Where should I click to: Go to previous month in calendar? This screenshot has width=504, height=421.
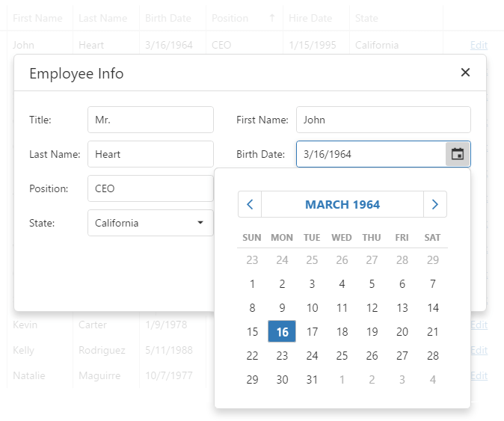click(250, 204)
